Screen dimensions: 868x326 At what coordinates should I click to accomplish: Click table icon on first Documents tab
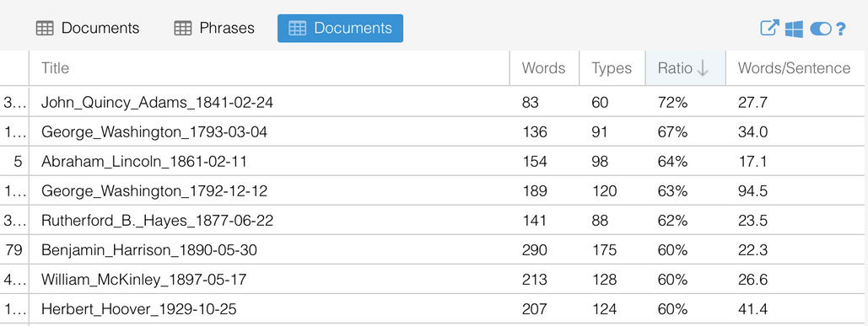coord(45,28)
